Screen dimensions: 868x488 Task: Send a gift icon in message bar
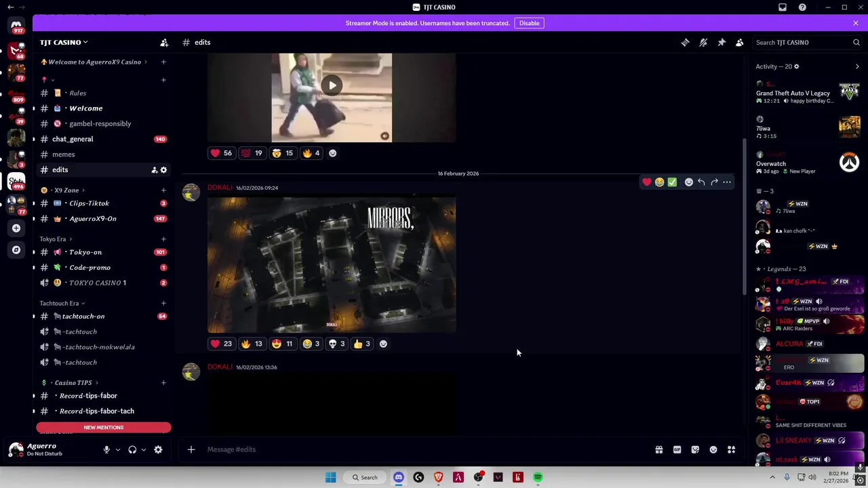[x=658, y=449]
